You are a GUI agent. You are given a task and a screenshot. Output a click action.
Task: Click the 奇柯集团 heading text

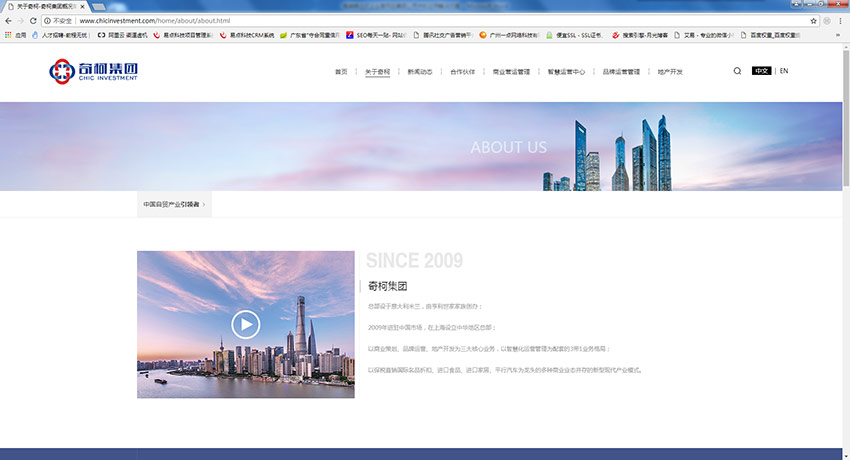point(388,286)
